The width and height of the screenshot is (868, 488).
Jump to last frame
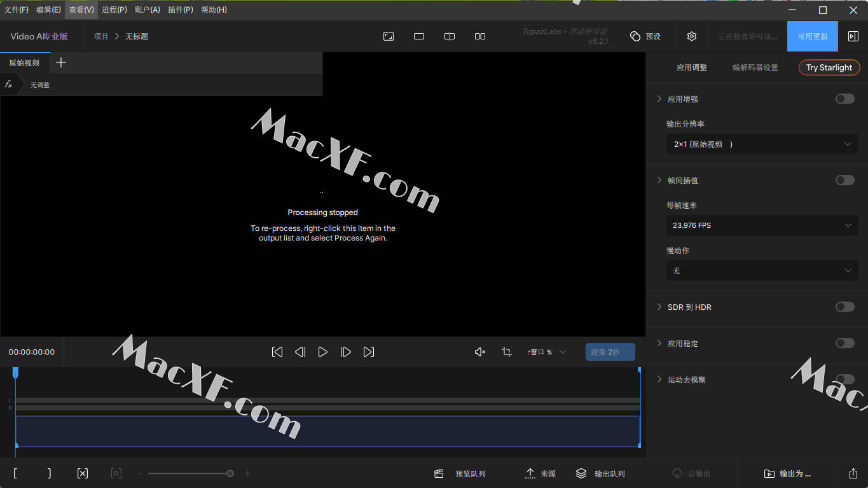click(369, 352)
